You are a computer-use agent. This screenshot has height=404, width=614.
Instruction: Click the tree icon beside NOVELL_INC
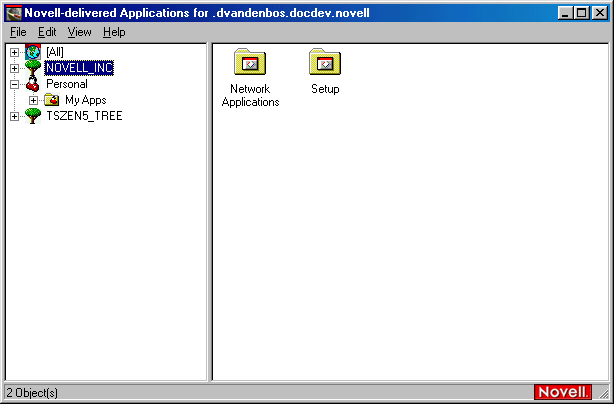click(x=33, y=68)
